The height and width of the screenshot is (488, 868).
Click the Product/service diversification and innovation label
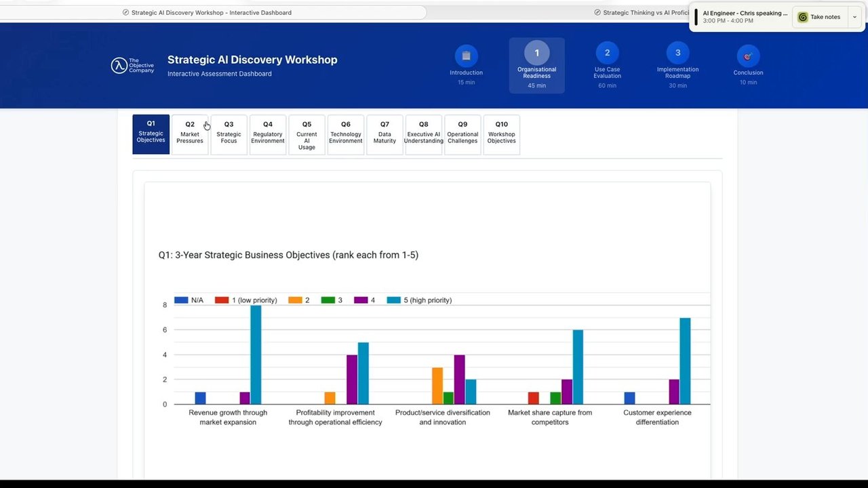(443, 418)
